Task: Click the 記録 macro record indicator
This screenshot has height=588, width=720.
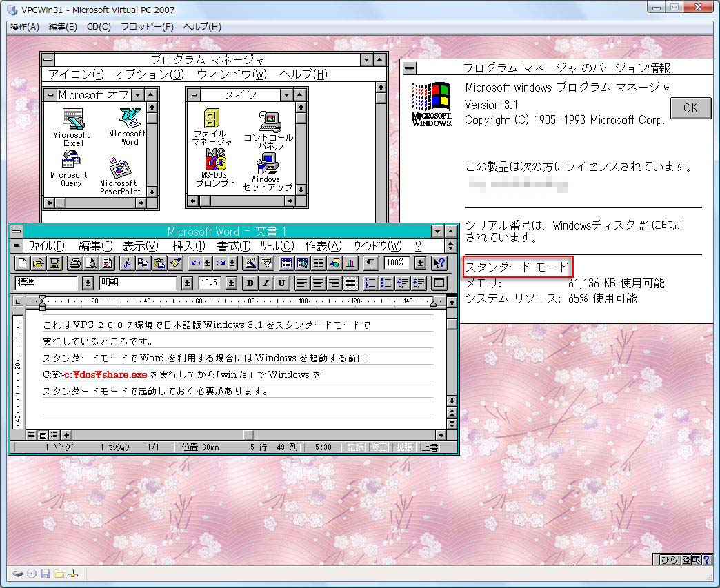Action: [355, 447]
